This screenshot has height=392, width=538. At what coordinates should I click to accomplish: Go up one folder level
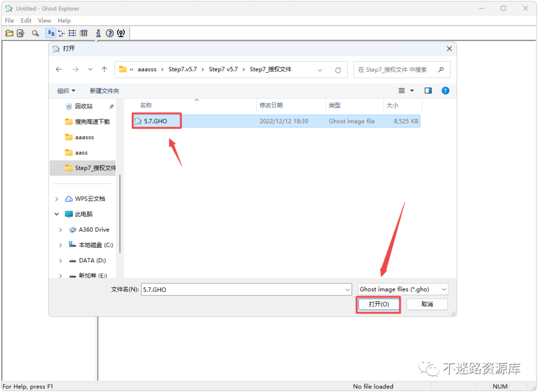point(104,69)
